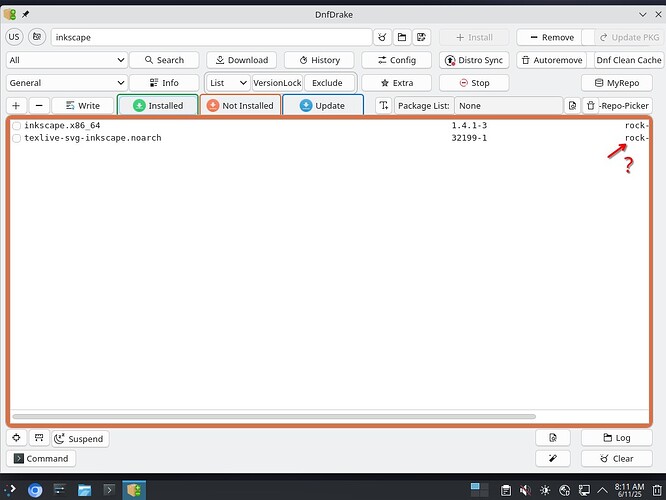
Task: Expand the system tray hidden icons arrow
Action: tap(602, 490)
